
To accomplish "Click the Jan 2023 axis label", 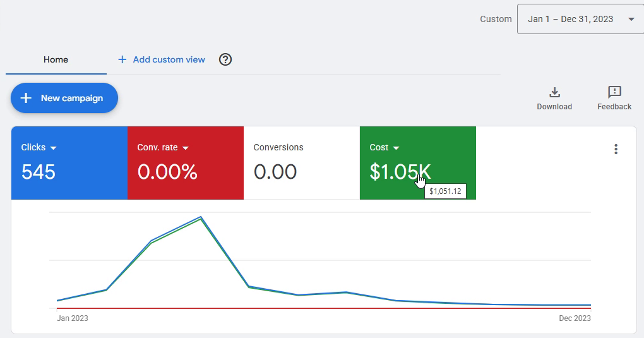I will [72, 318].
